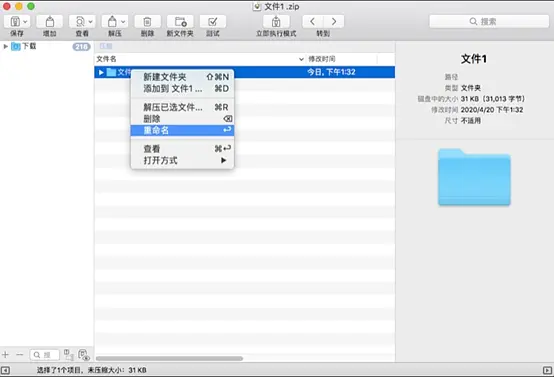554x377 pixels.
Task: Click the minus button at sidebar bottom
Action: coord(20,354)
